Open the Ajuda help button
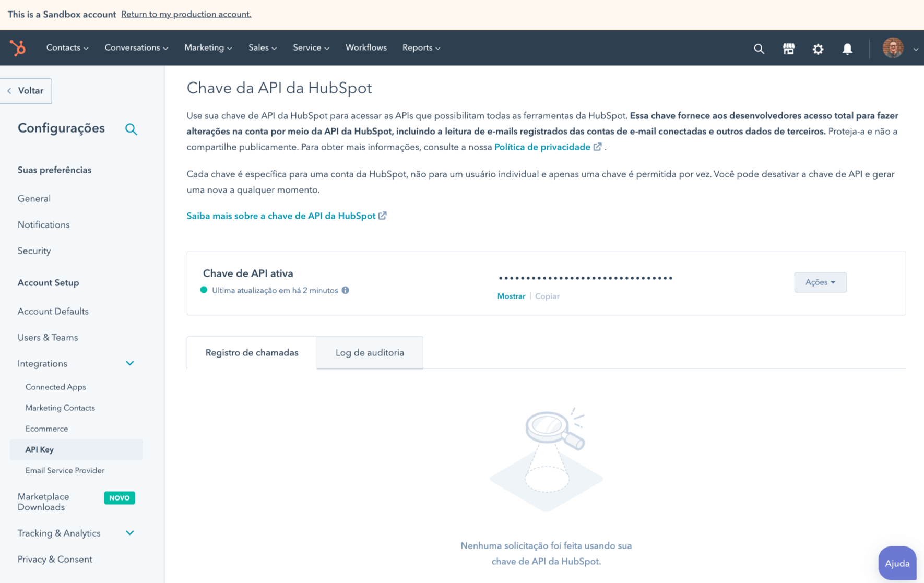This screenshot has width=924, height=583. pyautogui.click(x=897, y=563)
